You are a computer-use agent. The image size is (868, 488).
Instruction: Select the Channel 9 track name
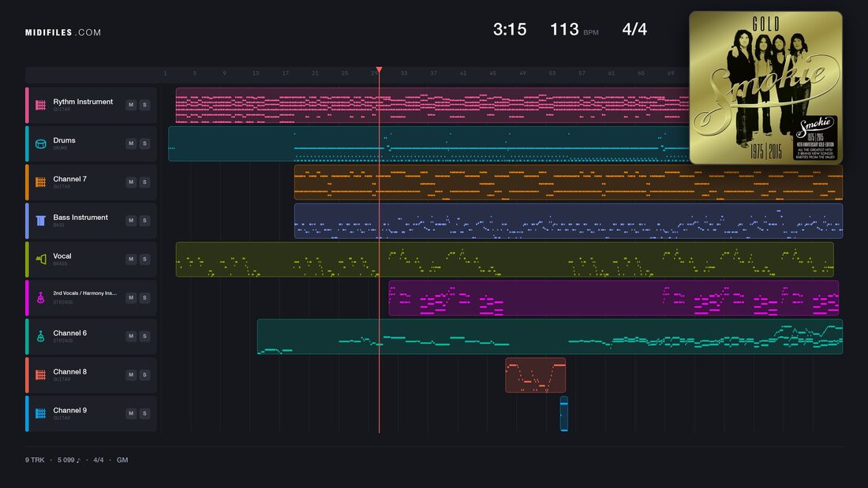point(69,411)
